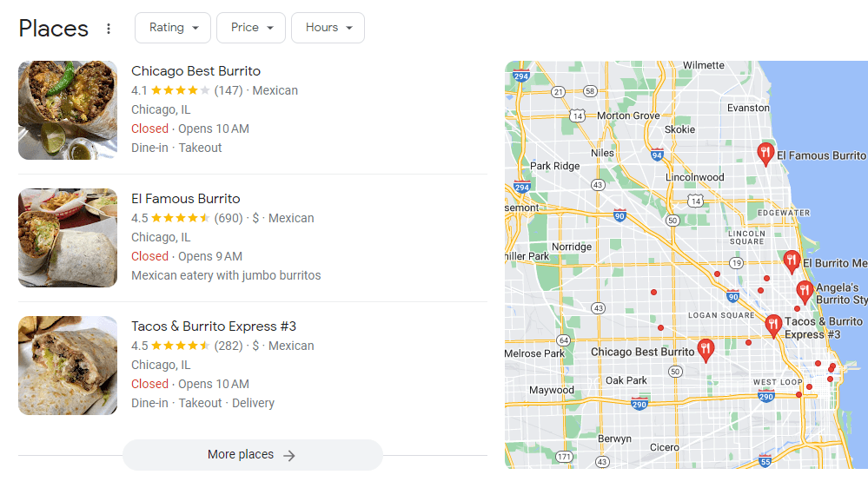
Task: Select Chicago Best Burrito map pin
Action: 706,349
